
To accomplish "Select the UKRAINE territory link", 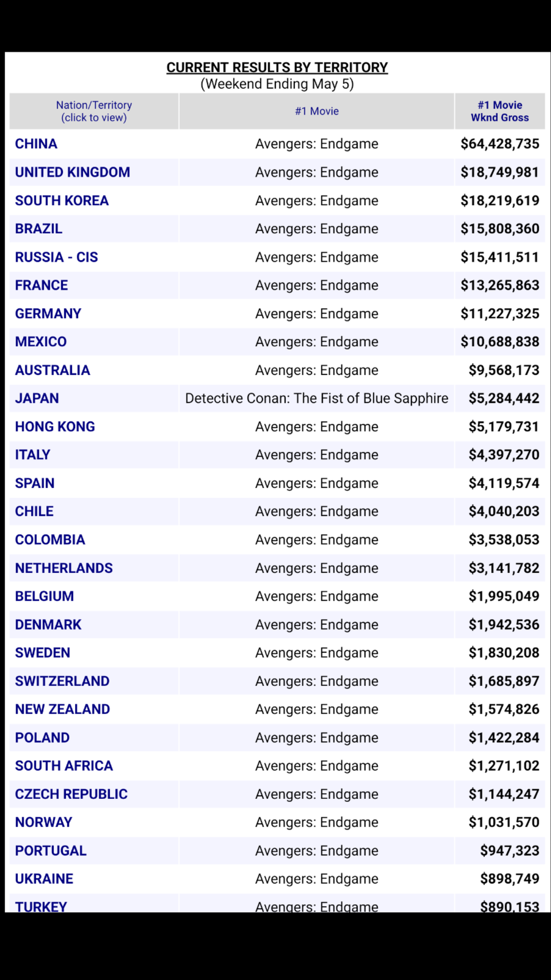I will (x=44, y=879).
